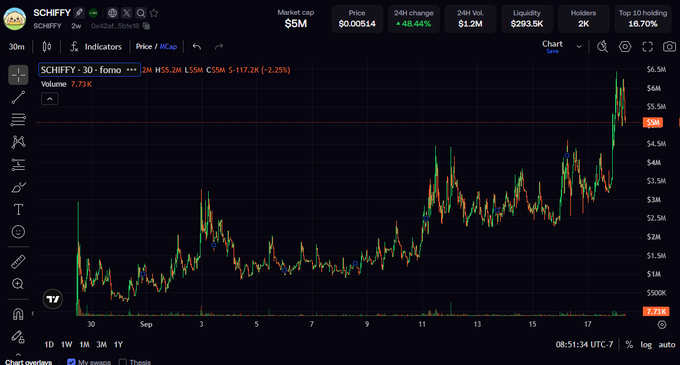This screenshot has height=365, width=680.
Task: Open the SCHIFFY legend more options
Action: click(x=131, y=70)
